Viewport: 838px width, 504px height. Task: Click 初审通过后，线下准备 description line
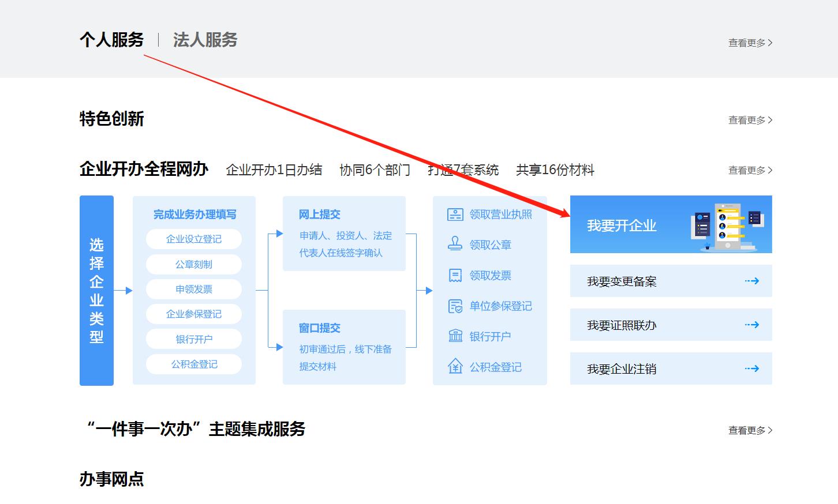click(x=346, y=349)
